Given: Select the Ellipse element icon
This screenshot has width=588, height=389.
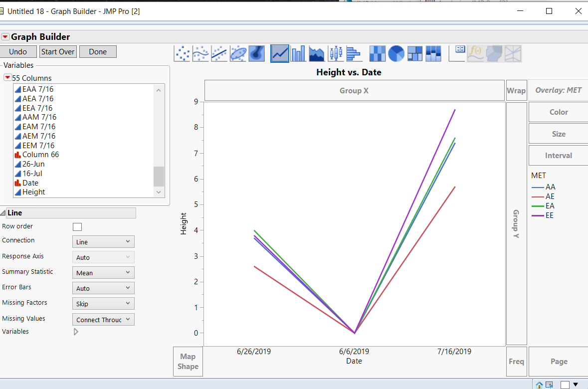Looking at the screenshot, I should pyautogui.click(x=238, y=54).
